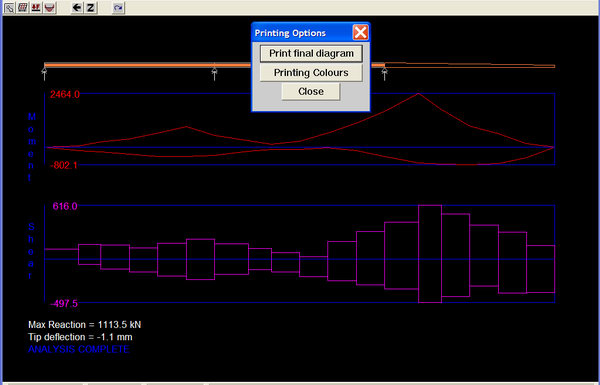Click the -497.5 minimum shear value
600x385 pixels.
point(64,303)
